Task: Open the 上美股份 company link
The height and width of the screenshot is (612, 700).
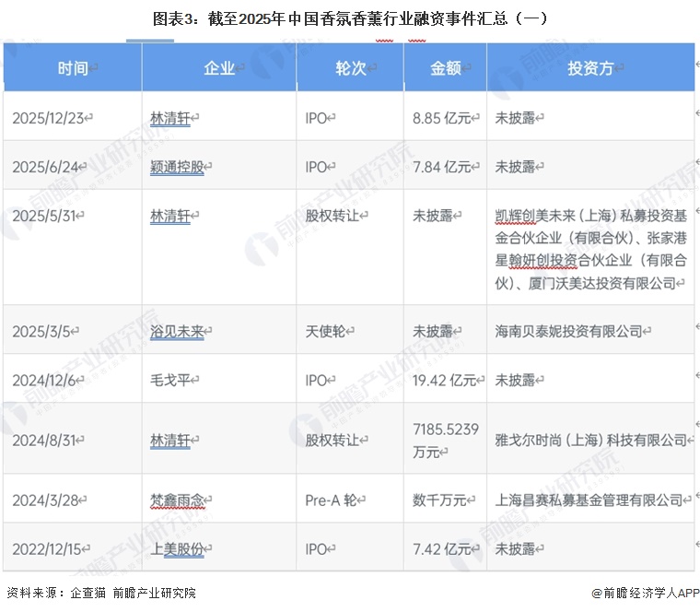Action: pos(177,549)
